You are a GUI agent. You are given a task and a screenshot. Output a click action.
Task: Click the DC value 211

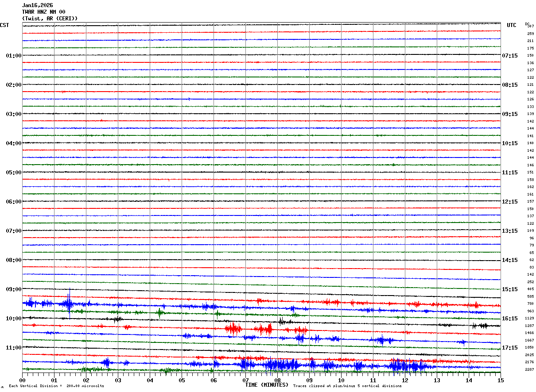pos(530,41)
